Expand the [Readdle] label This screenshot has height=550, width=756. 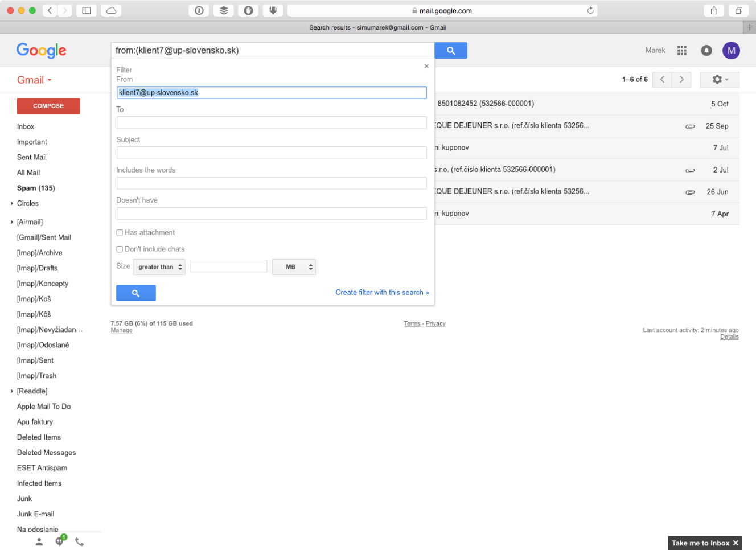tap(11, 391)
